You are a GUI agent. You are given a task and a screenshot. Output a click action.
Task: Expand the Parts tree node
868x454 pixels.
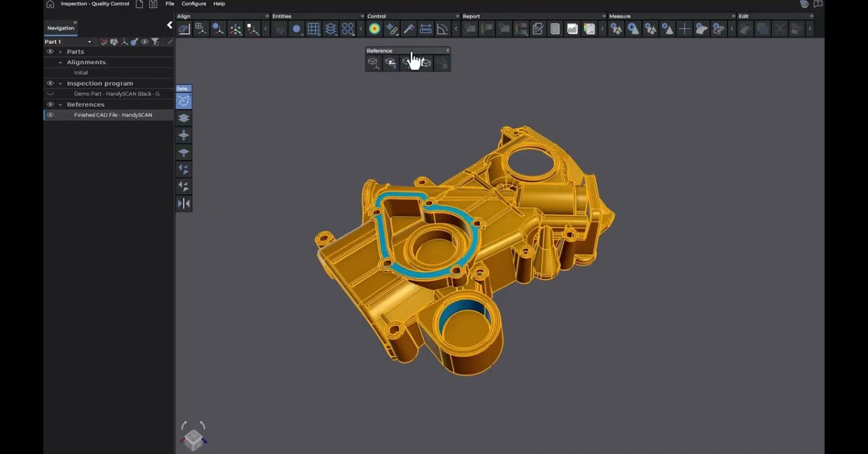[x=60, y=52]
